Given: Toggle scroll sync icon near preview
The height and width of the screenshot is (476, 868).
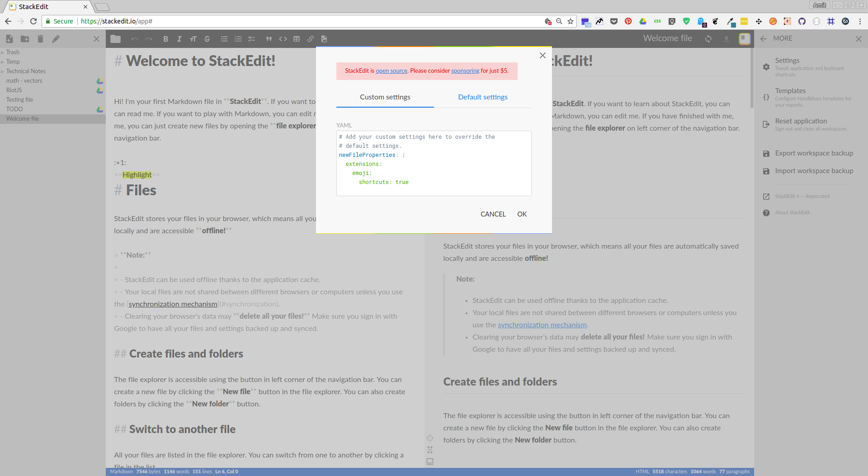Looking at the screenshot, I should (430, 450).
